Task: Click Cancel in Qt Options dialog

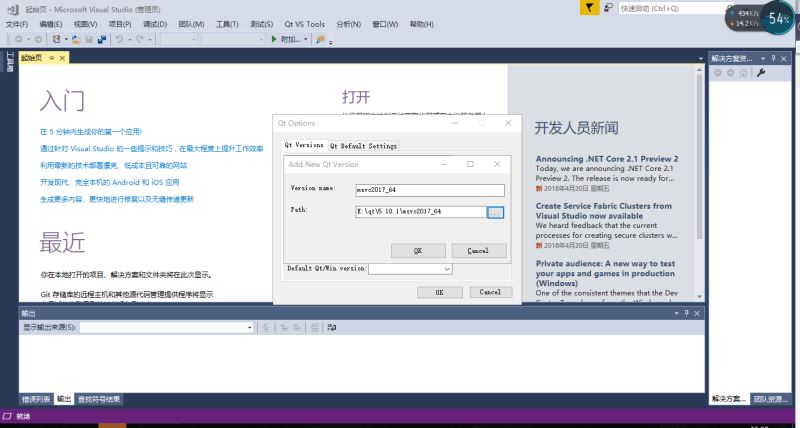Action: click(490, 292)
